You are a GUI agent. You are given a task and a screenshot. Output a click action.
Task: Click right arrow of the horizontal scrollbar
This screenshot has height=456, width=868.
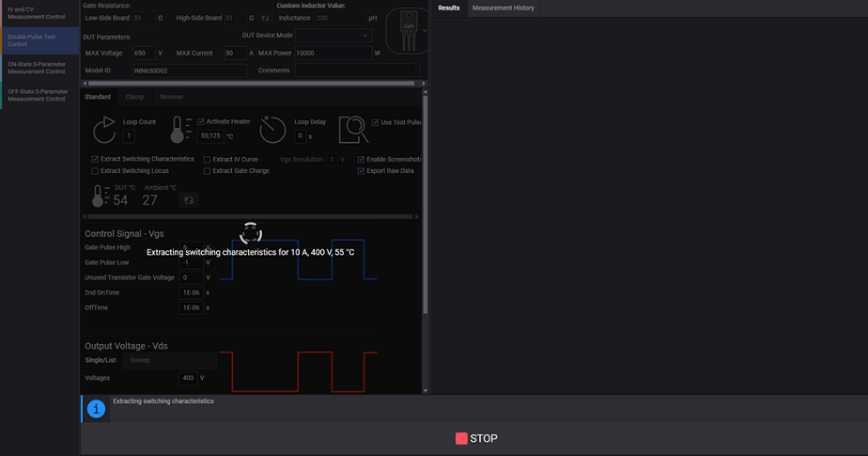(x=423, y=84)
